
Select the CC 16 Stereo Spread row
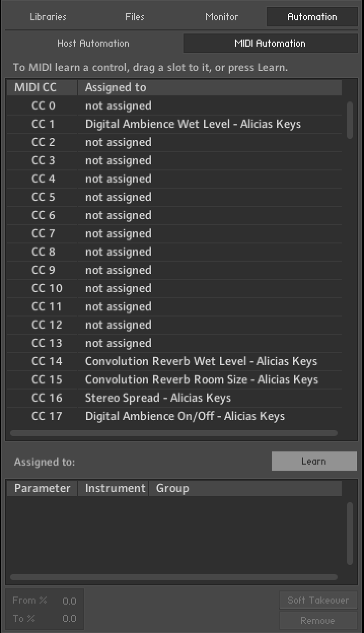(158, 398)
